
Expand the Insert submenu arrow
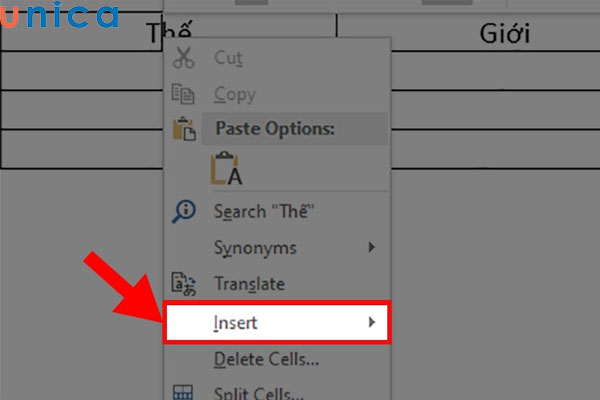pyautogui.click(x=372, y=322)
